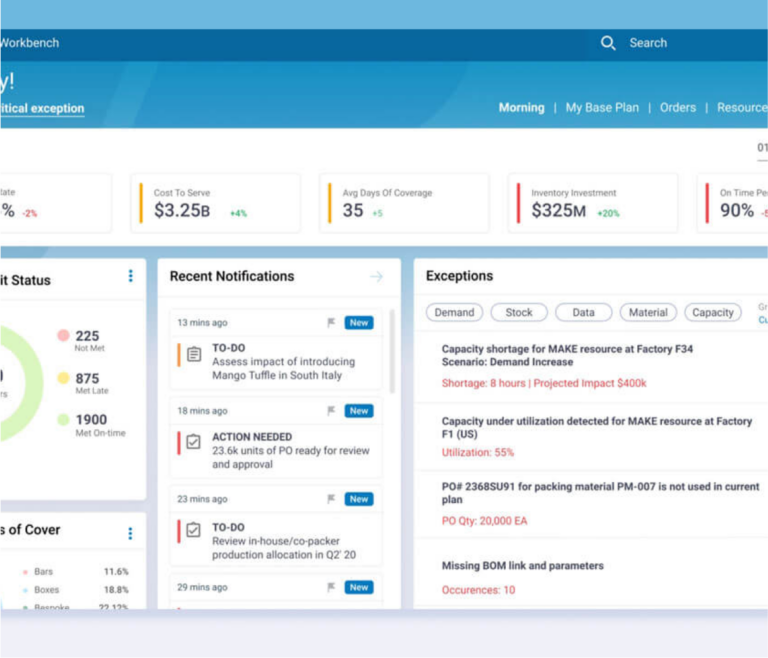Open the Avg Days Of Coverage card
The height and width of the screenshot is (658, 768).
click(404, 203)
